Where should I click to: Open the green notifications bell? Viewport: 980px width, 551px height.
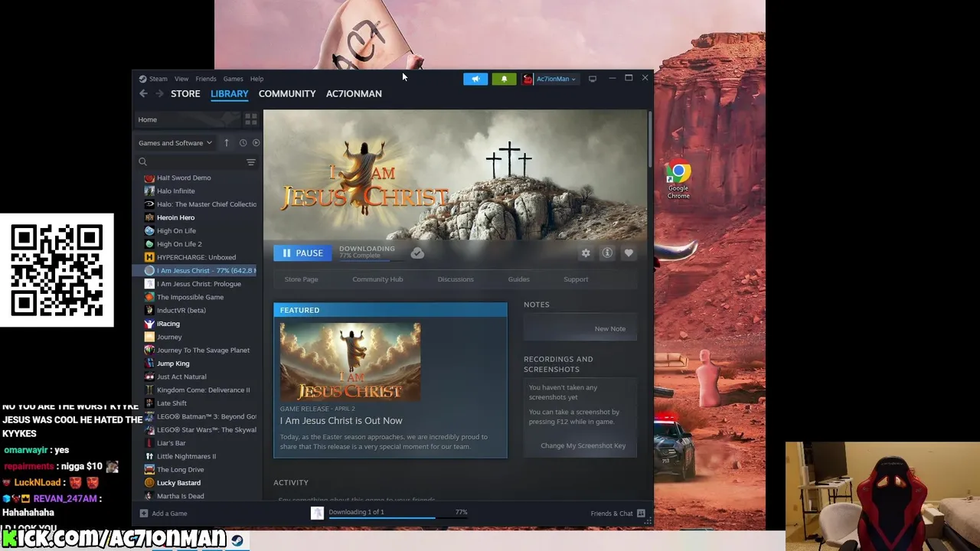(x=504, y=79)
